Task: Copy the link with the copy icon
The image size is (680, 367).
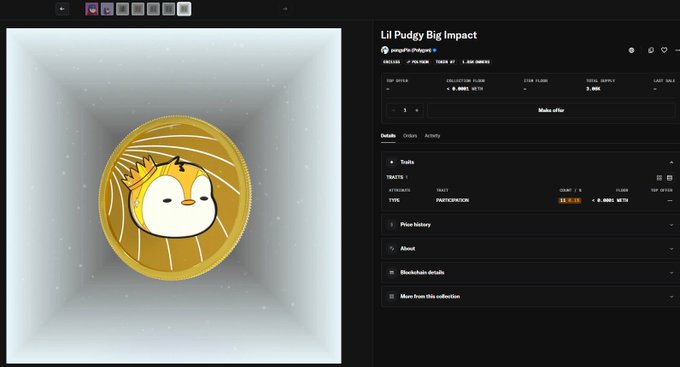Action: [651, 50]
